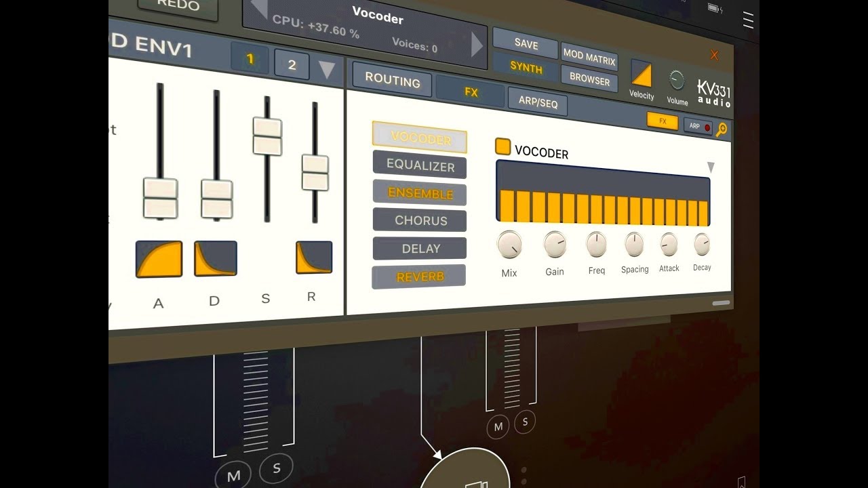Click the envelope Attack (A) slider handle
Viewport: 868px width, 488px height.
click(160, 199)
